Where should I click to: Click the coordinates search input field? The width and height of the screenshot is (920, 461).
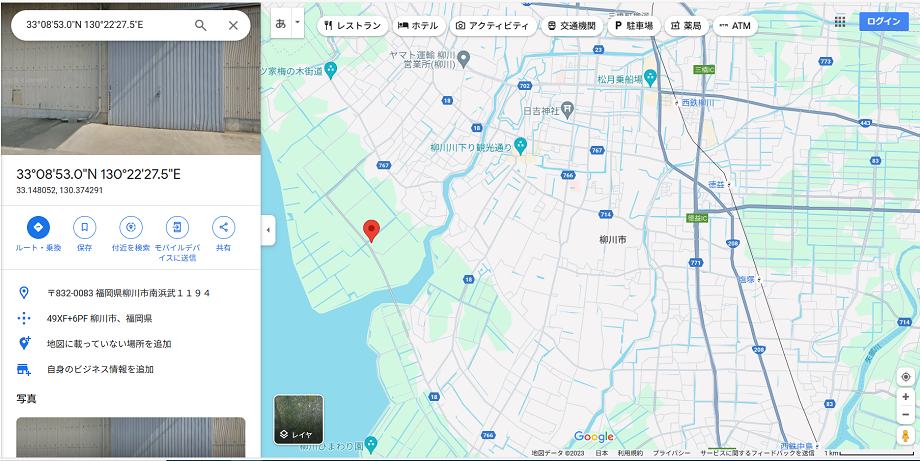pos(100,25)
